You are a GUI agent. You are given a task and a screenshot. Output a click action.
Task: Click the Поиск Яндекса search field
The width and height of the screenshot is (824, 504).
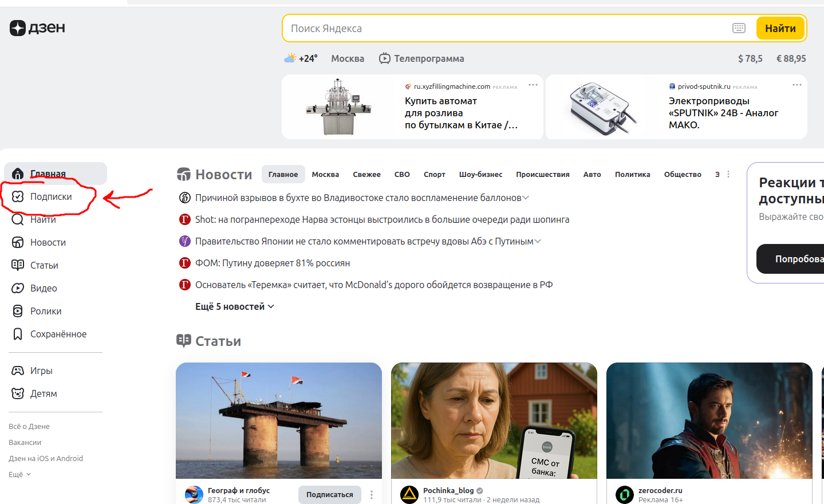click(x=504, y=28)
